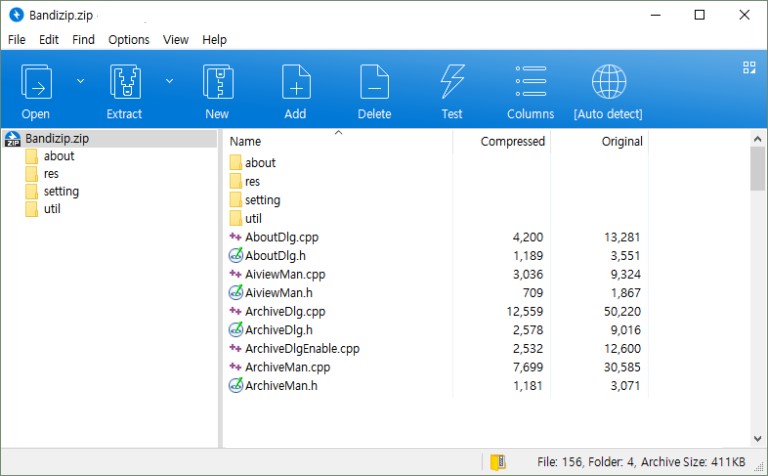The width and height of the screenshot is (768, 476).
Task: Select the AiviewMan.cpp file
Action: point(285,274)
